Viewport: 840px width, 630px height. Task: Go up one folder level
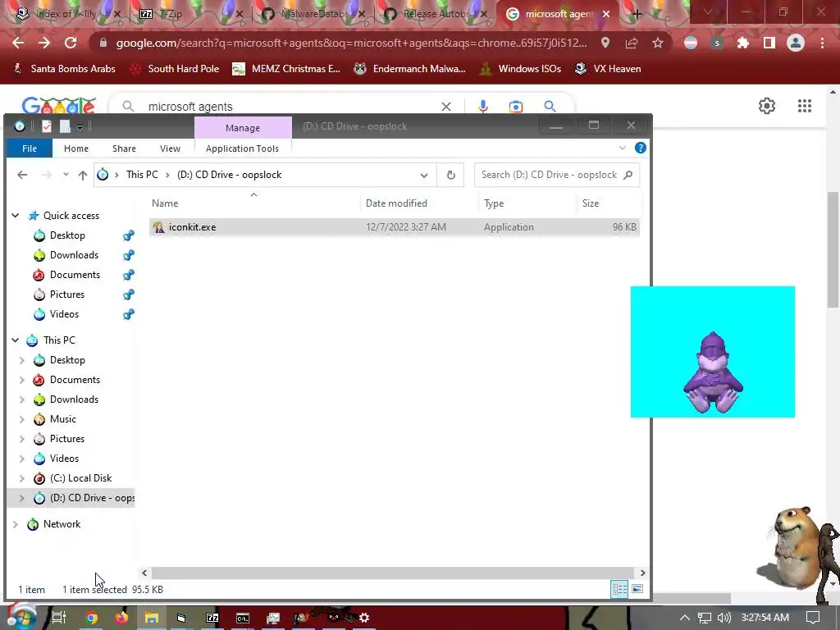(x=83, y=175)
